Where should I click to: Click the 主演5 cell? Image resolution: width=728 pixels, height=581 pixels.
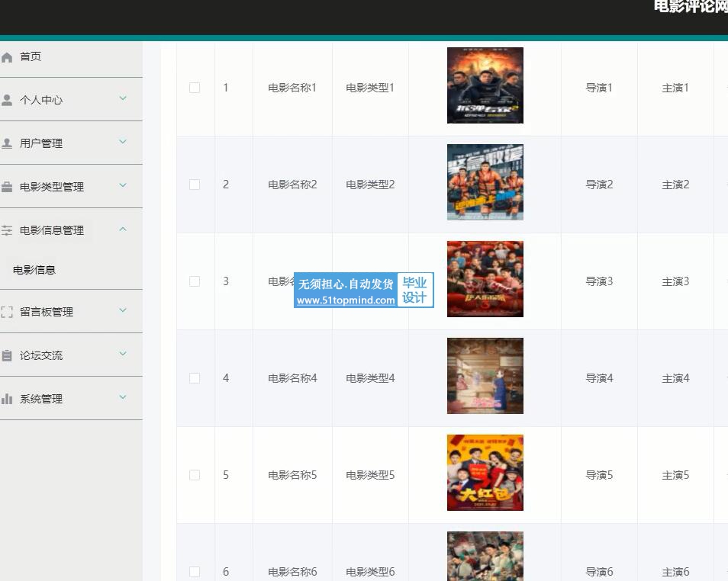click(x=675, y=475)
